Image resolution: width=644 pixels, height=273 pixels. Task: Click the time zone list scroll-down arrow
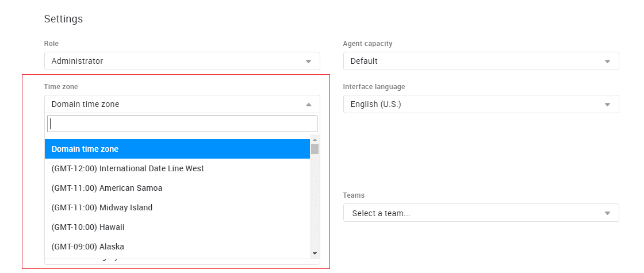coord(315,253)
